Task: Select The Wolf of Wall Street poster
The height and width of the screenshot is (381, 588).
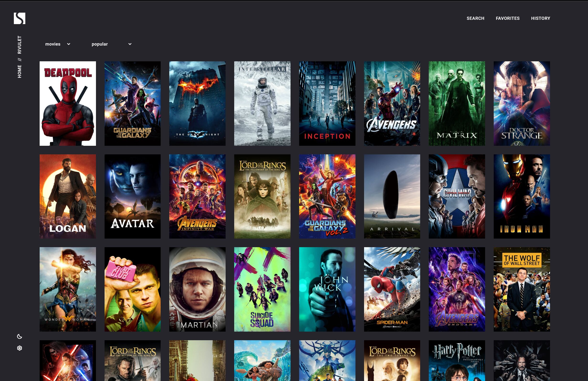Action: click(x=522, y=289)
